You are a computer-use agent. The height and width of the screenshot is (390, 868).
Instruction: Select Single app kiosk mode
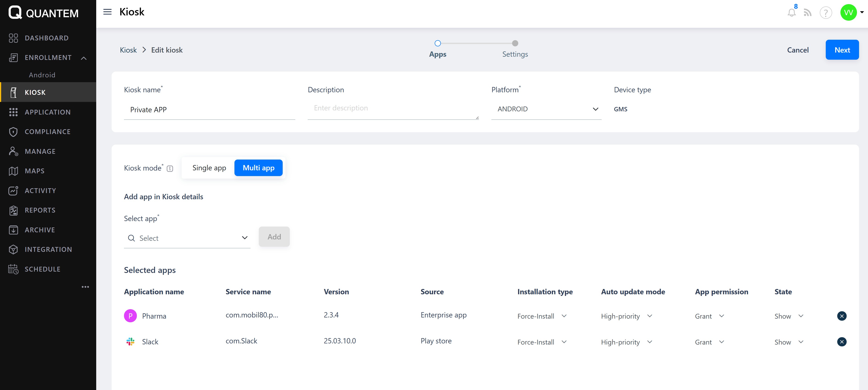tap(209, 168)
